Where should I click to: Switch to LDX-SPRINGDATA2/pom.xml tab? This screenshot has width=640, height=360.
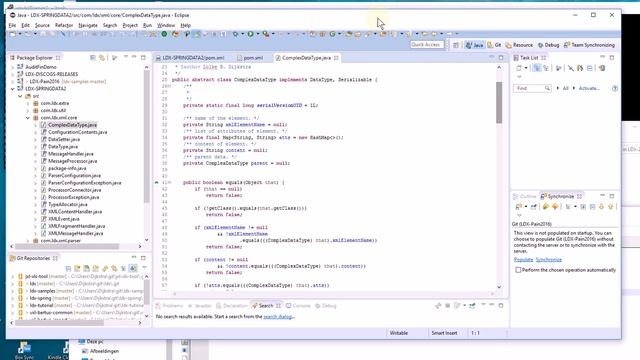[190, 58]
